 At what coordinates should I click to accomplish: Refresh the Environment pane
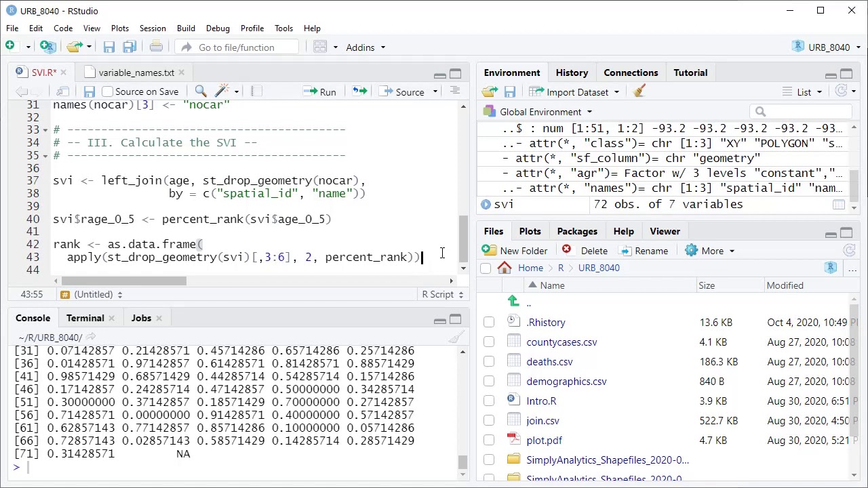(x=842, y=91)
